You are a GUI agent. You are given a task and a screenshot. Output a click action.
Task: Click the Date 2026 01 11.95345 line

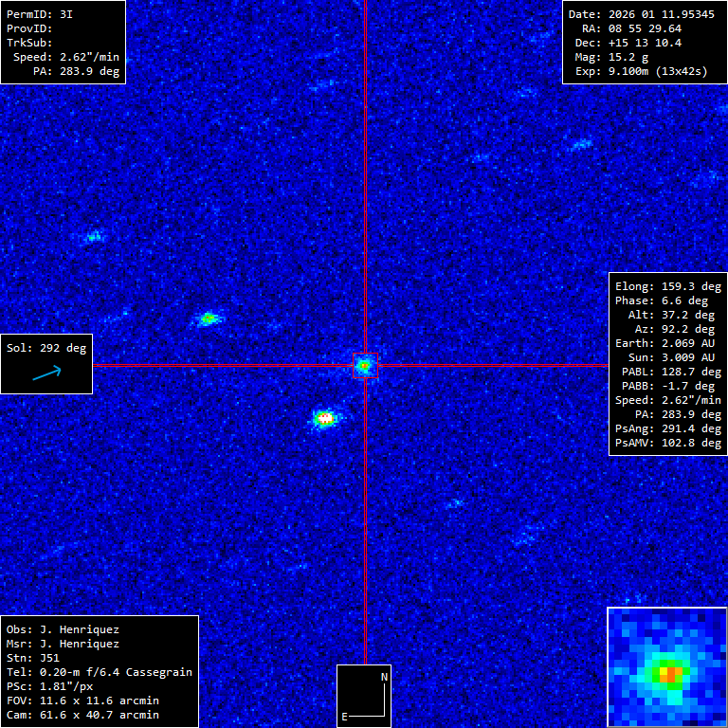tap(641, 14)
